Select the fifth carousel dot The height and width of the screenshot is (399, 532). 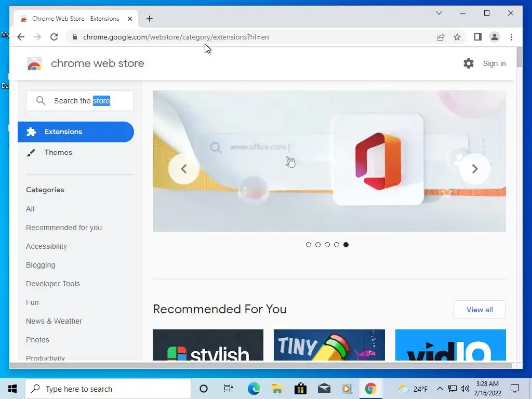pos(345,245)
